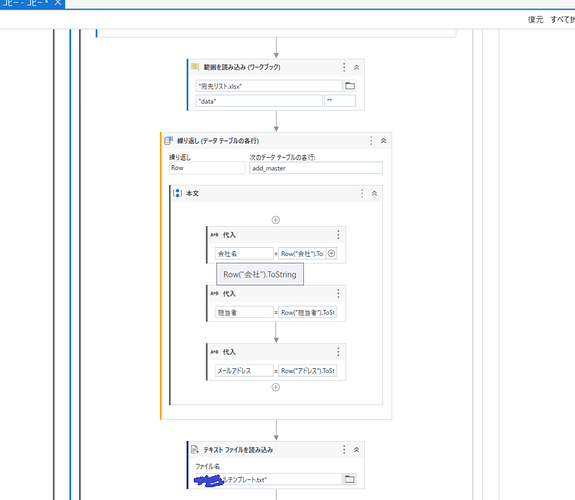Open options menu of 範囲を読み込み activity

point(344,67)
